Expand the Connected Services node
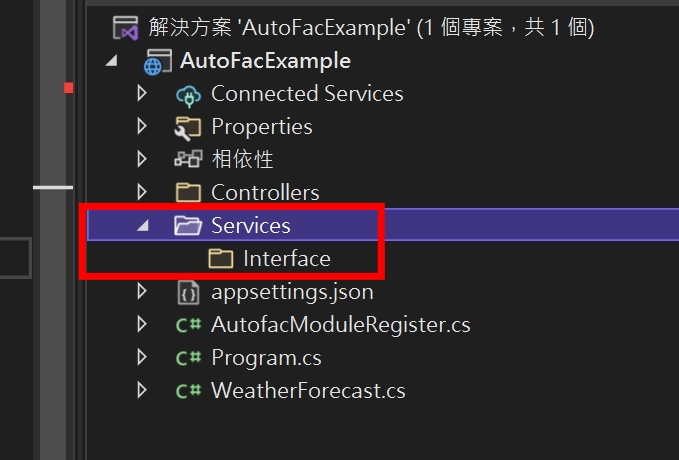Screen dimensions: 679x460 coord(142,94)
